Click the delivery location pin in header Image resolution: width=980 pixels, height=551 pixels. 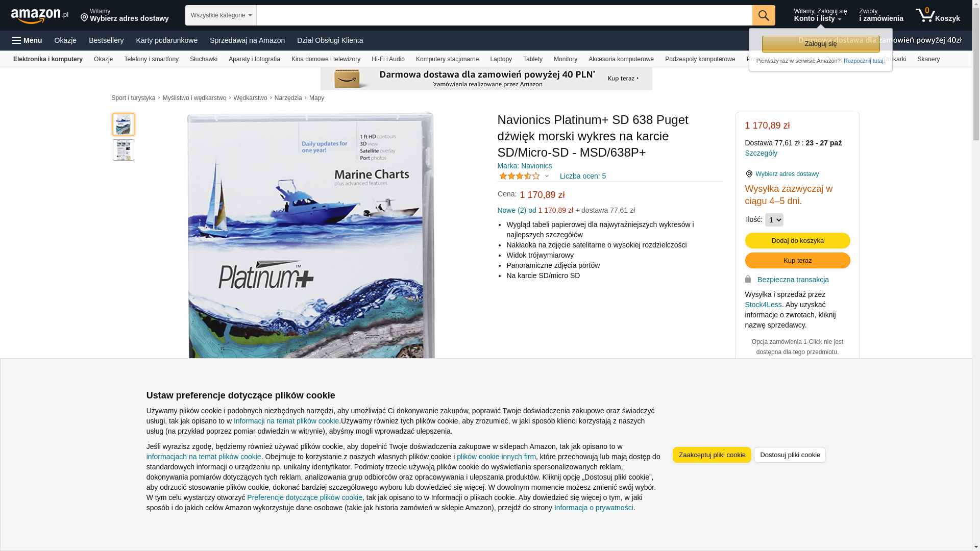[x=84, y=18]
